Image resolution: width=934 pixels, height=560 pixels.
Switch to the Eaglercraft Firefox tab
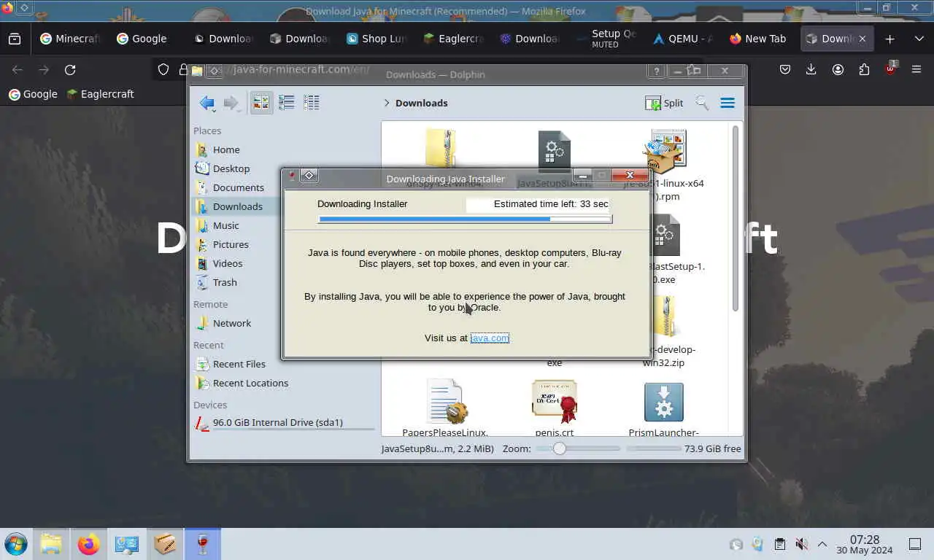453,39
